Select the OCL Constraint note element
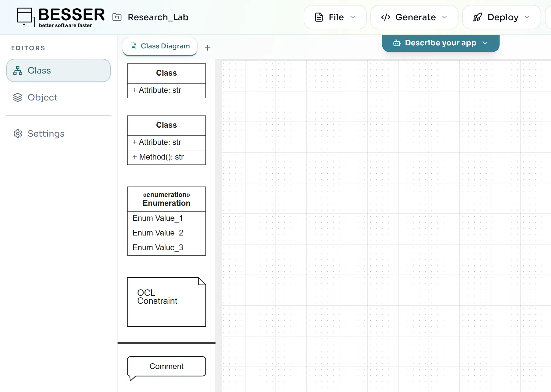Viewport: 551px width, 392px height. (x=167, y=302)
